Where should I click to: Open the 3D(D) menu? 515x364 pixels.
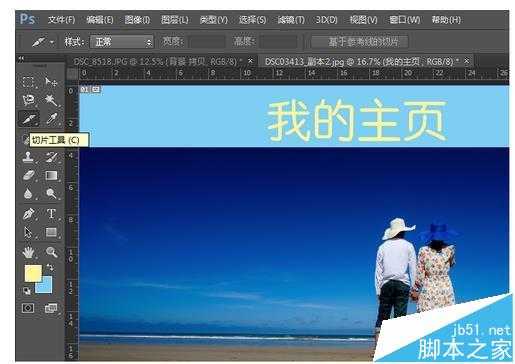pos(326,20)
